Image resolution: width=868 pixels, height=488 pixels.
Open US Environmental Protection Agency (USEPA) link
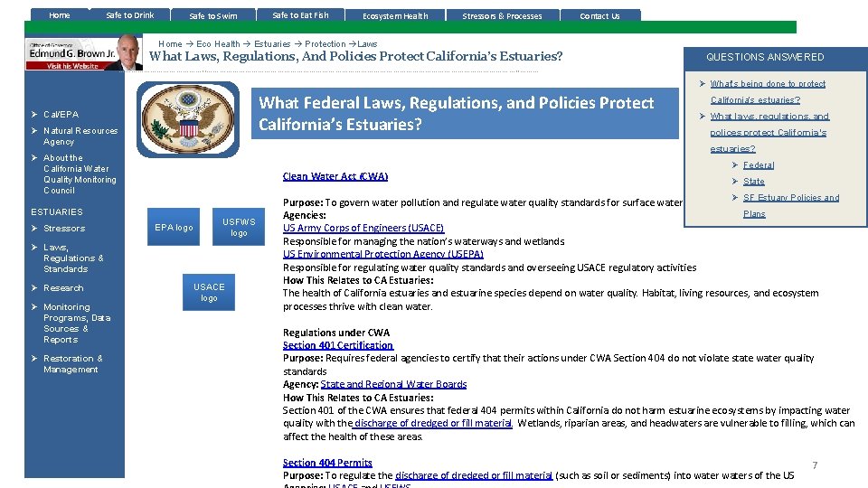pyautogui.click(x=383, y=253)
